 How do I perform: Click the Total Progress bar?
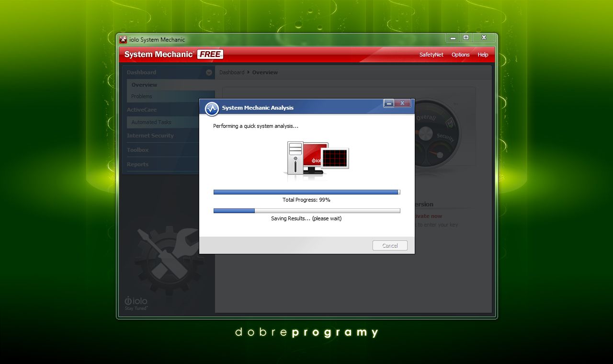307,192
